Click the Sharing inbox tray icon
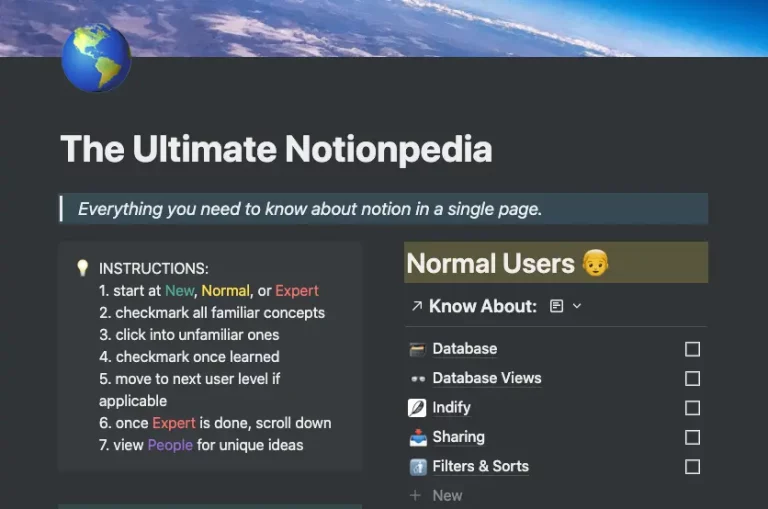Image resolution: width=768 pixels, height=509 pixels. click(x=418, y=437)
